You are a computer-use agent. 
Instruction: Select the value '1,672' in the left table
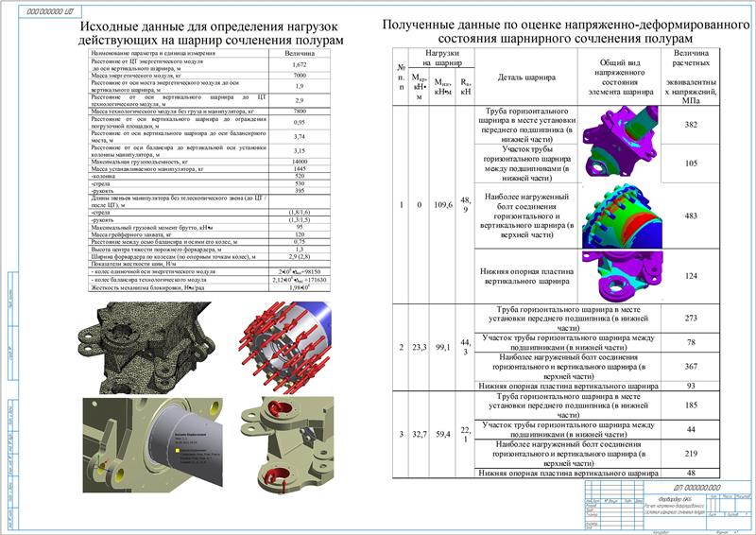[x=300, y=64]
